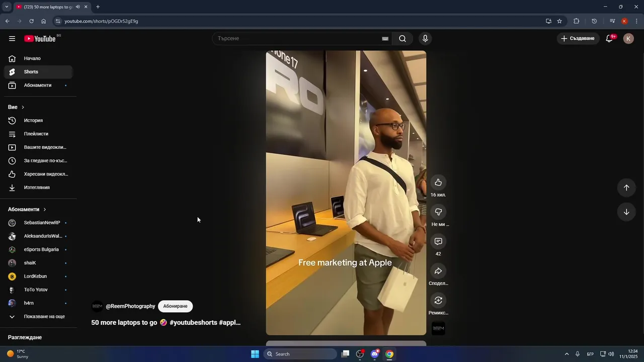Screen dimensions: 644x362
Task: Bookmark this page with the star
Action: click(559, 21)
